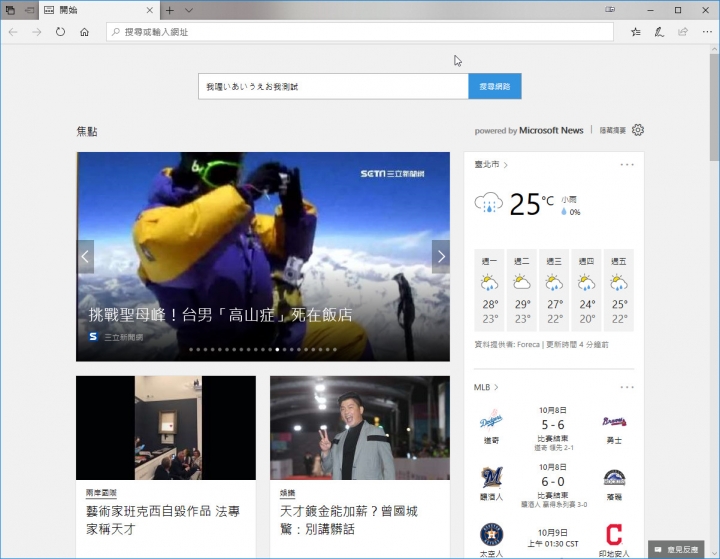Open the 6 - 0 game score

[x=553, y=482]
